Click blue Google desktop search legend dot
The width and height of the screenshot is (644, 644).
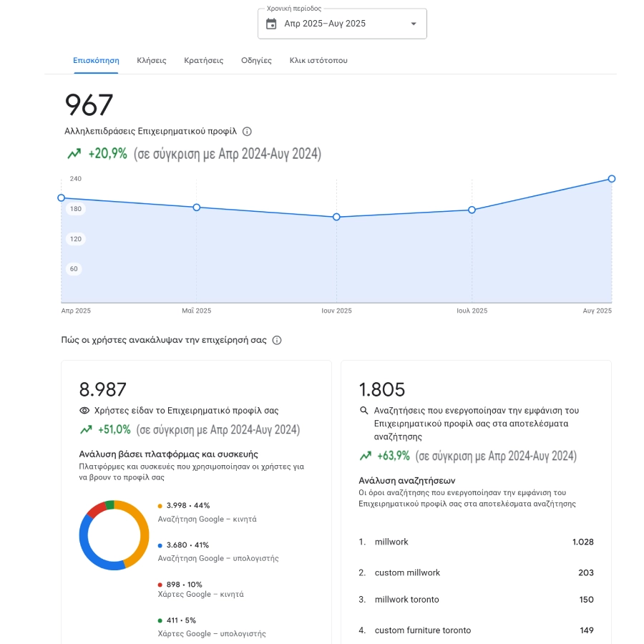160,545
